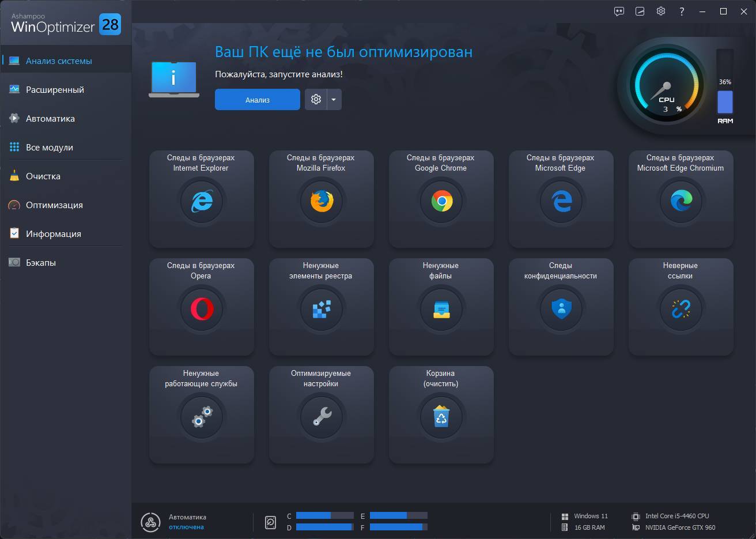Click the Internet Explorer browser traces icon

[x=202, y=201]
